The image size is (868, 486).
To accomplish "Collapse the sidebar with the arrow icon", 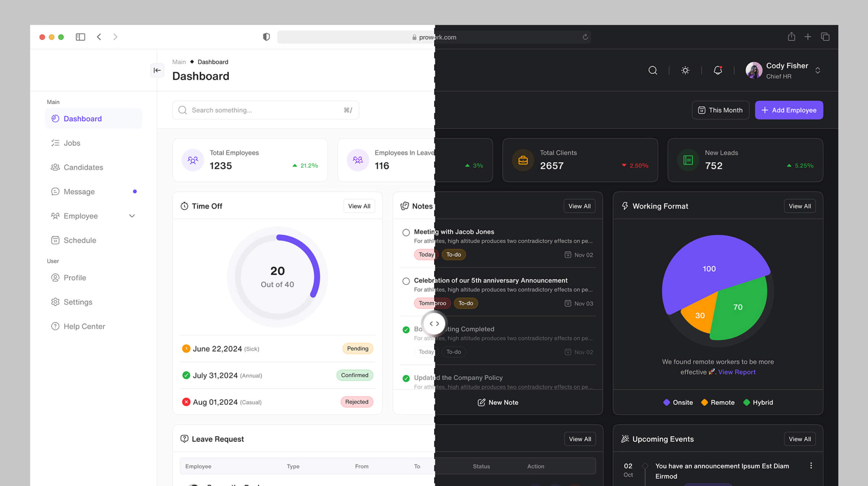I will [x=157, y=70].
